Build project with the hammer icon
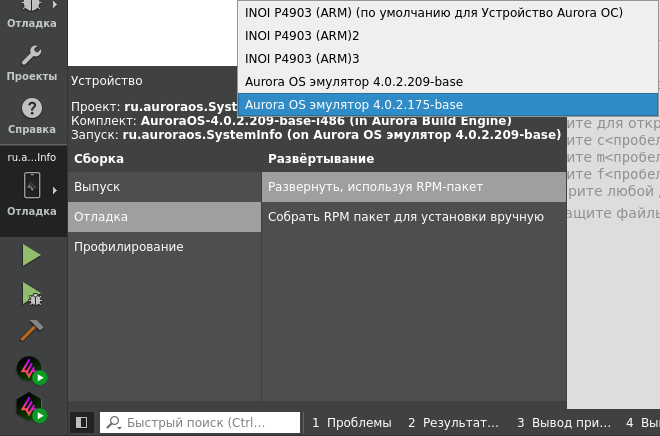The width and height of the screenshot is (660, 436). (32, 330)
